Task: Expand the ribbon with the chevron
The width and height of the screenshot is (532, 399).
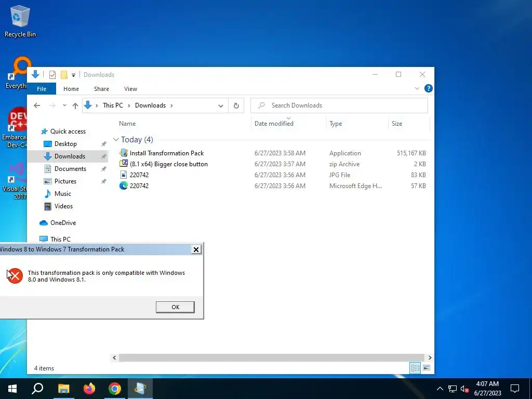Action: [x=417, y=88]
